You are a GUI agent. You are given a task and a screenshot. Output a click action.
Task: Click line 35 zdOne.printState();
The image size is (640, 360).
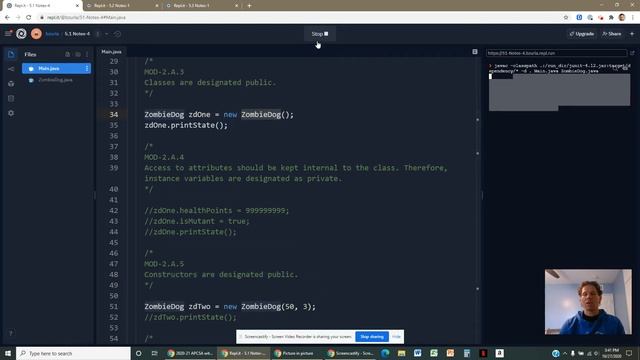click(186, 125)
